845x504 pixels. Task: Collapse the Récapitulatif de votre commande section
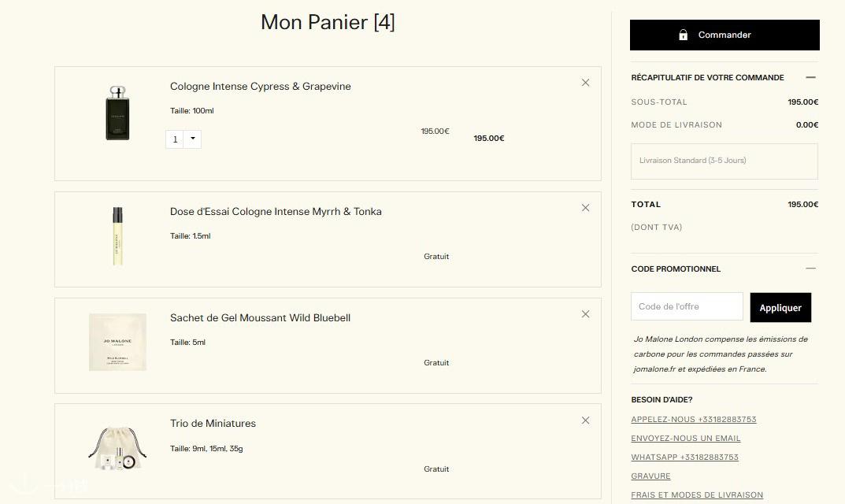[x=810, y=78]
